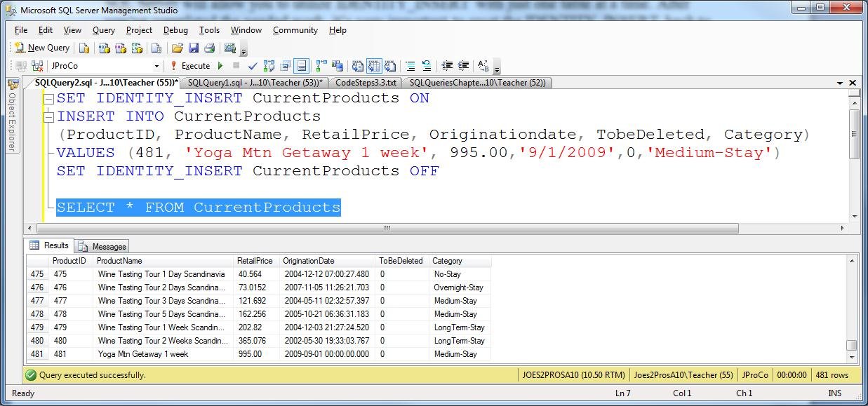
Task: Click the New Query button
Action: [41, 48]
